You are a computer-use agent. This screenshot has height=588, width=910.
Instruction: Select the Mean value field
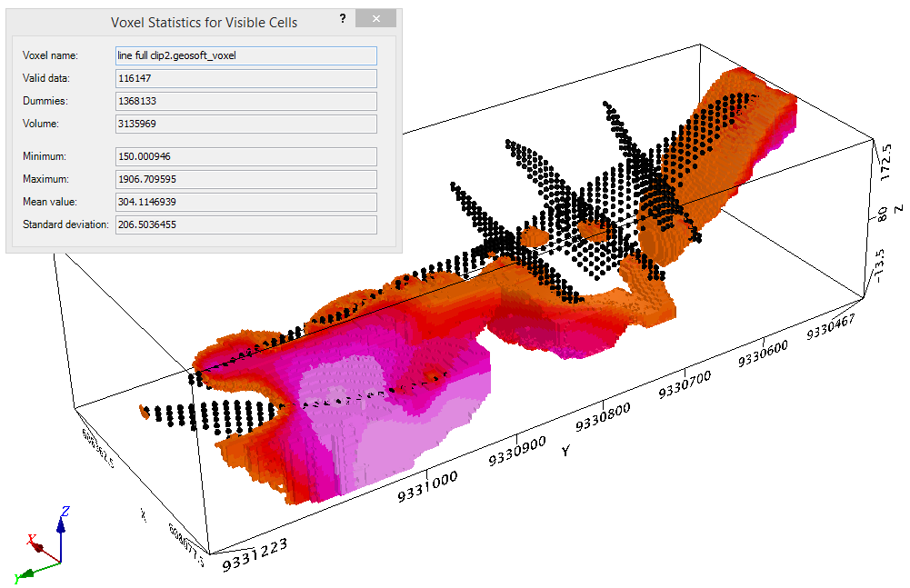246,202
